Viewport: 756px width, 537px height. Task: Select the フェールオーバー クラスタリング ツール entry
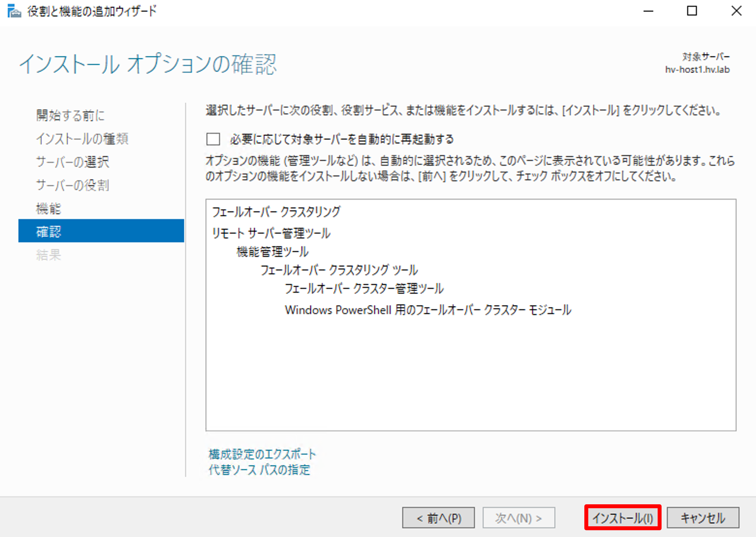(x=339, y=270)
